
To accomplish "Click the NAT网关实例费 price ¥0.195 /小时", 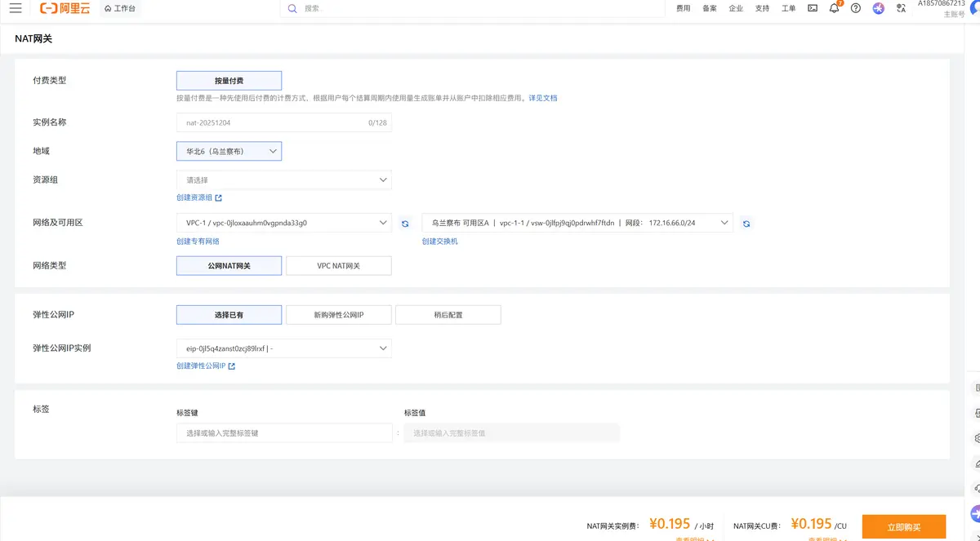I will 681,524.
